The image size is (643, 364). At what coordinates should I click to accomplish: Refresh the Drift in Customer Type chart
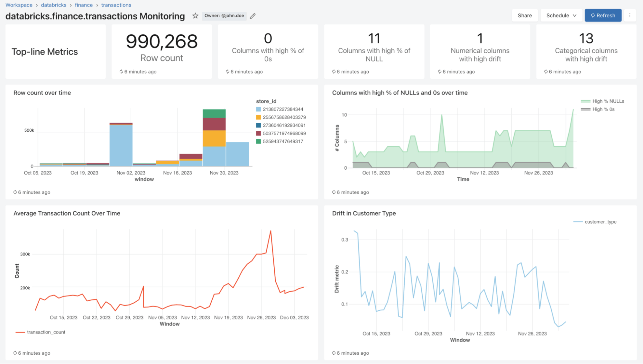pyautogui.click(x=334, y=353)
